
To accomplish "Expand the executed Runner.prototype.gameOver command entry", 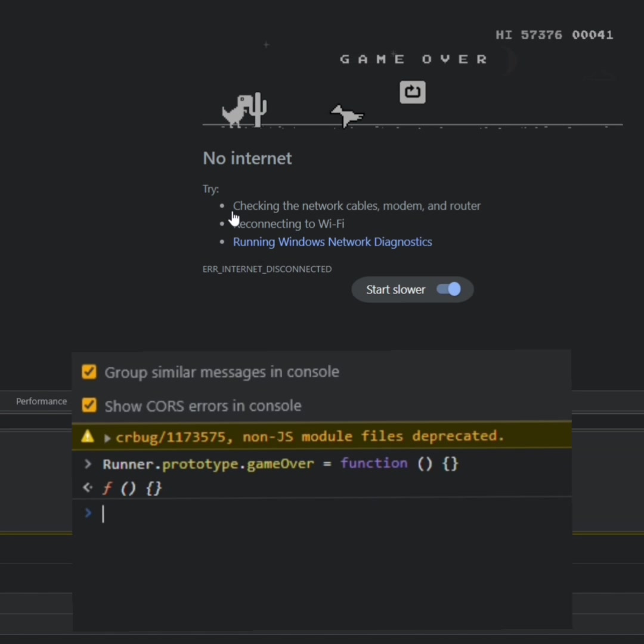I will click(88, 464).
